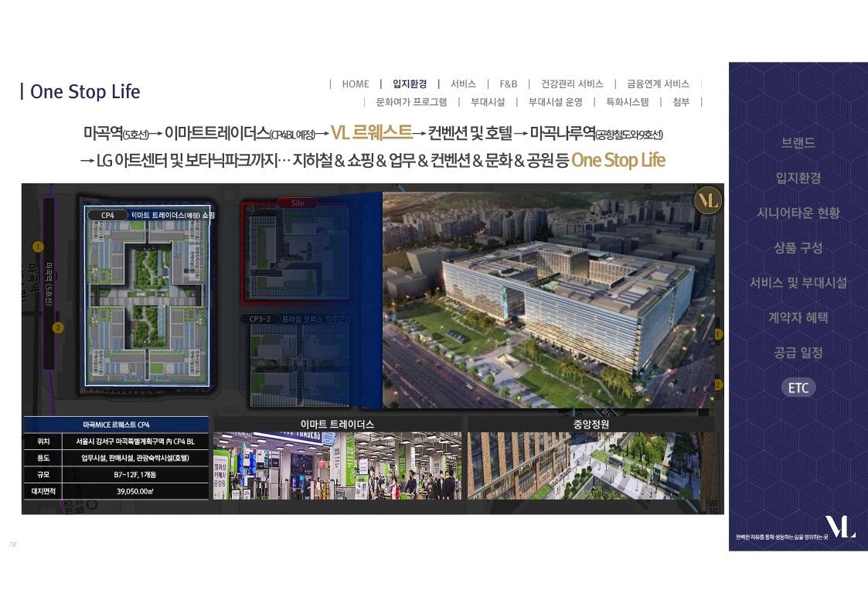Open 서비스 및 부대시설 in sidebar

(798, 282)
